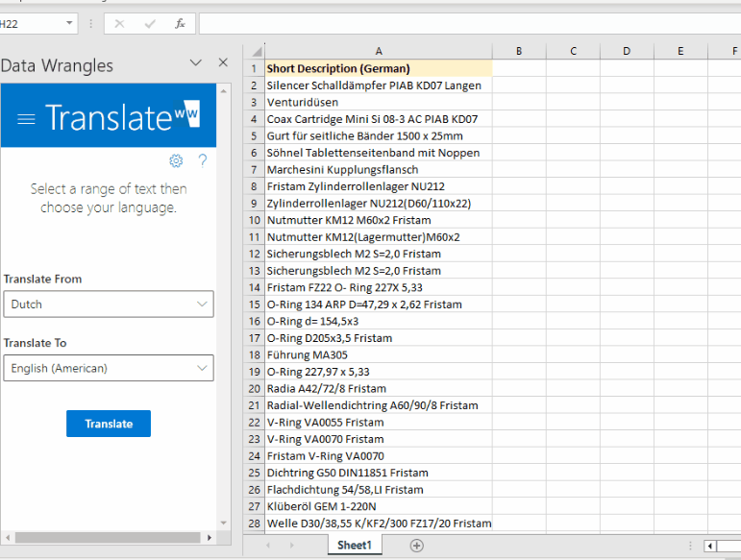Select column B header
741x560 pixels.
[519, 51]
